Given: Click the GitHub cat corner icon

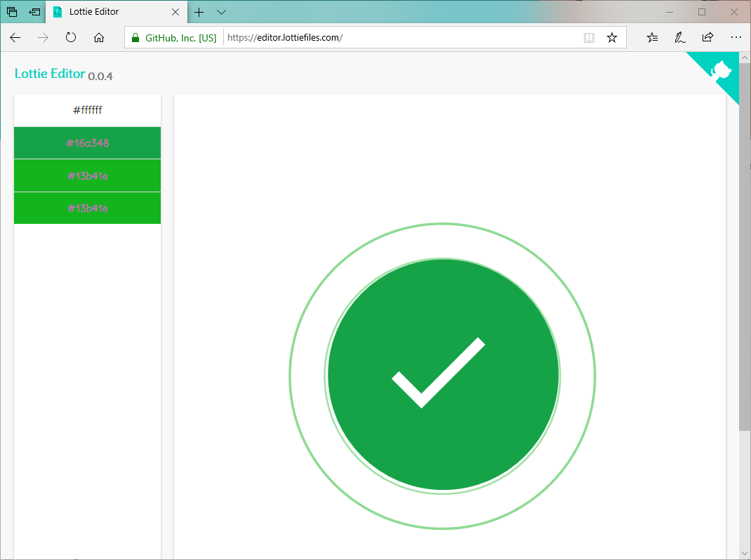Looking at the screenshot, I should [721, 71].
